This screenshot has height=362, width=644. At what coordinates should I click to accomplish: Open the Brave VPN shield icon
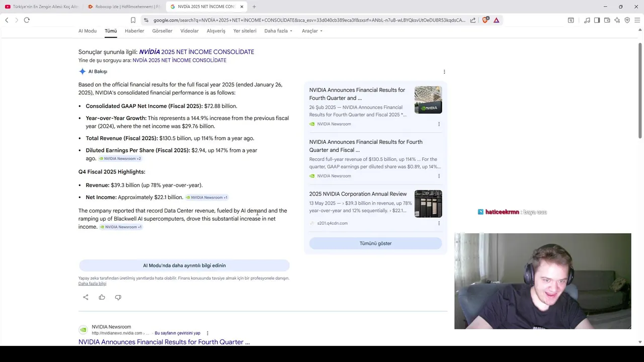pyautogui.click(x=627, y=20)
